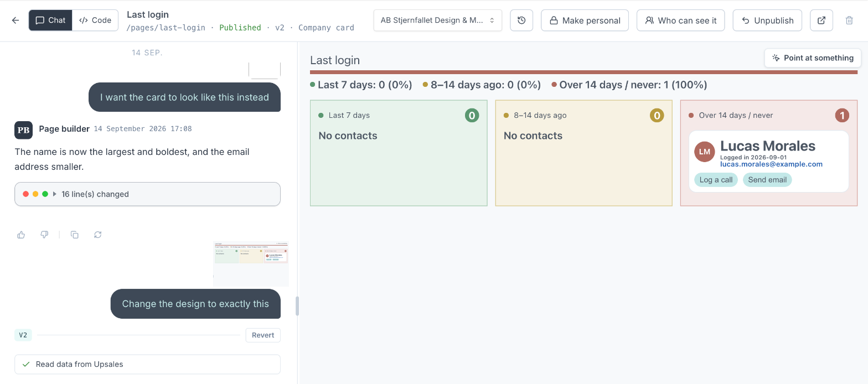Screen dimensions: 868x384
Task: Click the red login distribution progress bar
Action: click(583, 72)
